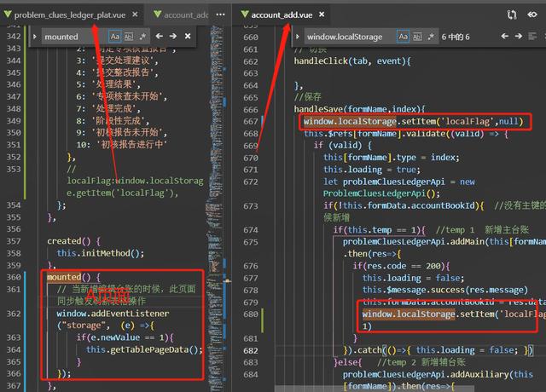Toggle Match Whole Word in right find widget
The image size is (546, 392).
tap(417, 37)
